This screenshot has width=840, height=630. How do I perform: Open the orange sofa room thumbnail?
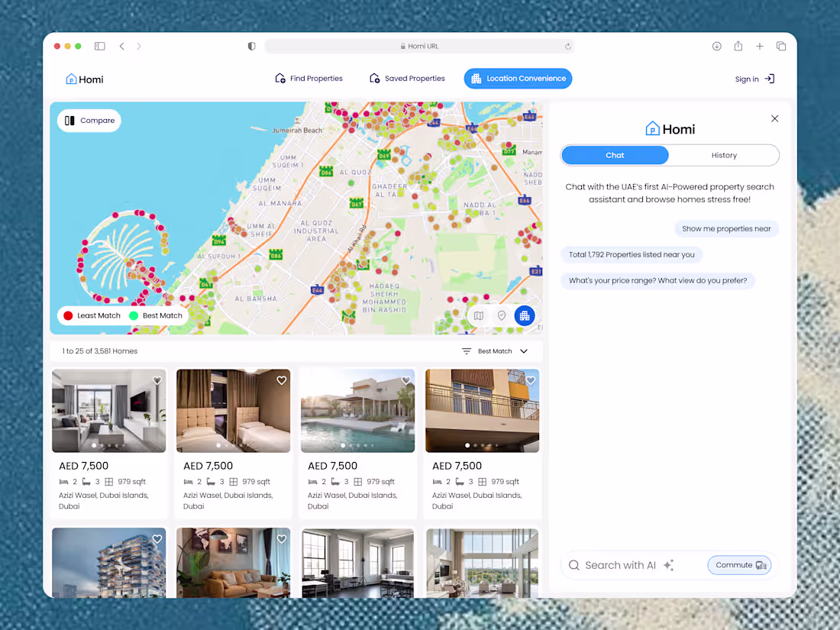233,563
